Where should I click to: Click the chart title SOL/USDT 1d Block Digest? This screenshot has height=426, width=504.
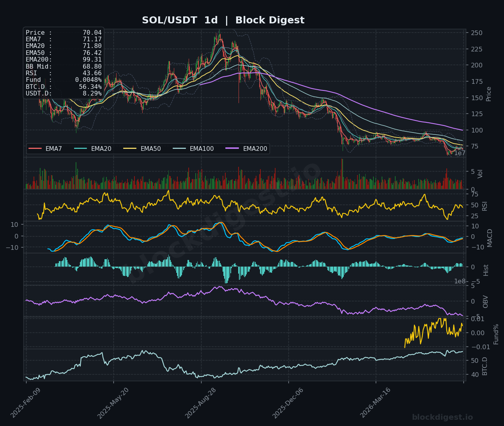click(223, 20)
